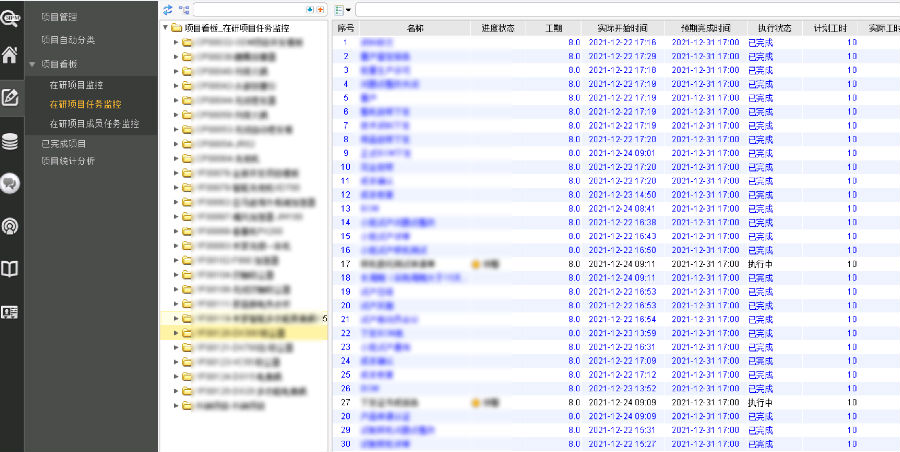Open the home icon in left sidebar
The width and height of the screenshot is (900, 452).
tap(10, 55)
